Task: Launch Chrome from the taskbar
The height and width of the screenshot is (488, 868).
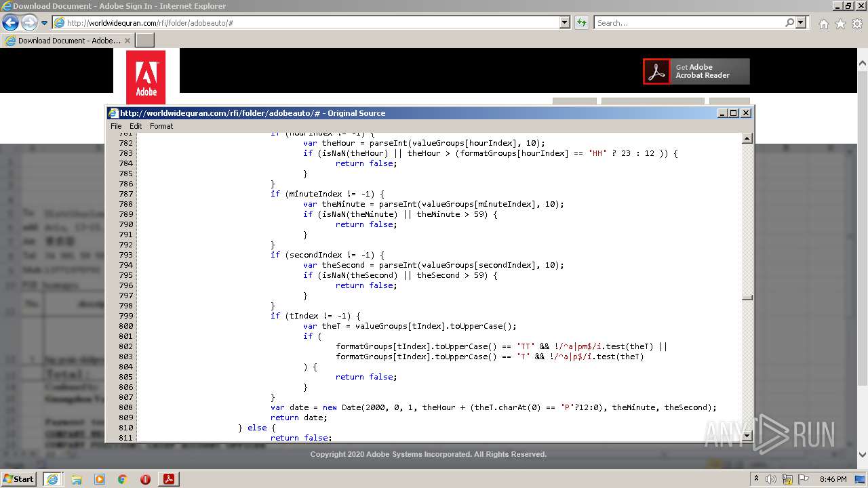Action: [123, 479]
